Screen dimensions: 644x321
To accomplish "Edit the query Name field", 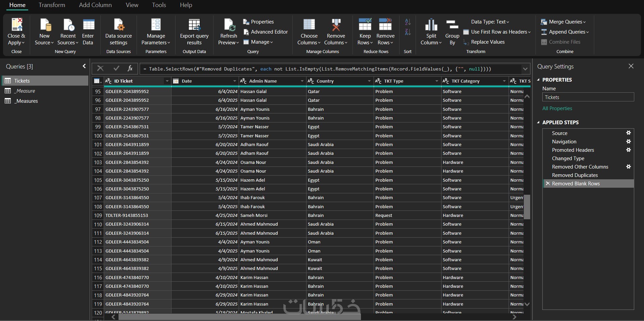I will (588, 97).
